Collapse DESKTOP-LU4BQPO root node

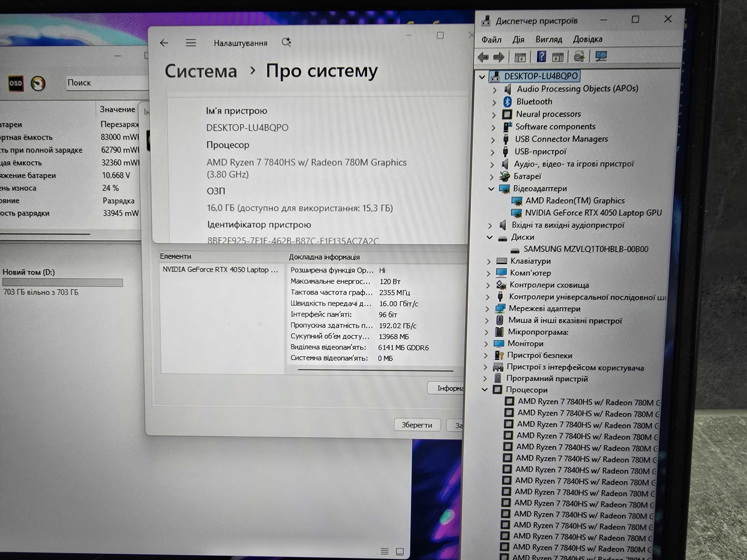point(482,77)
